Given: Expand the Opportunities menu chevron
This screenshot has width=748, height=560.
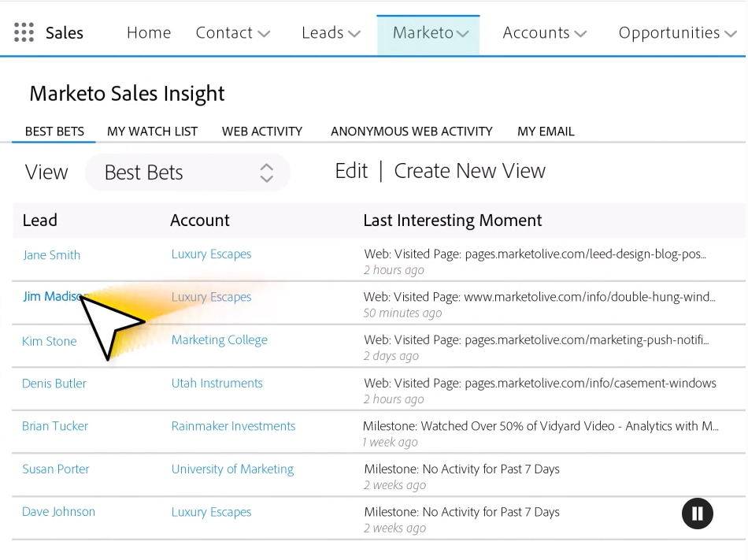Looking at the screenshot, I should 731,33.
